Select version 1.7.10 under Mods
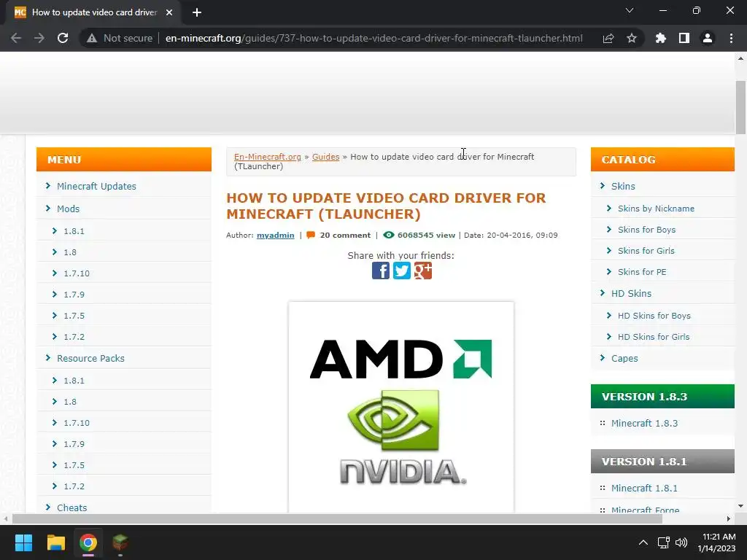Image resolution: width=747 pixels, height=560 pixels. [77, 273]
